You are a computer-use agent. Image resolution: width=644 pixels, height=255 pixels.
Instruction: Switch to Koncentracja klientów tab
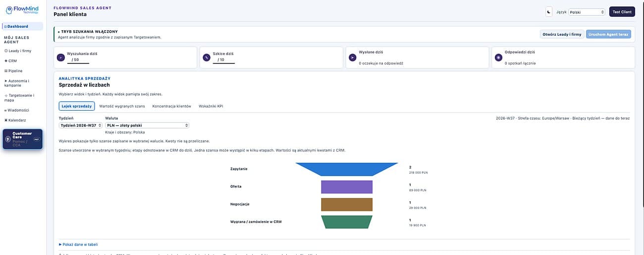[x=171, y=106]
